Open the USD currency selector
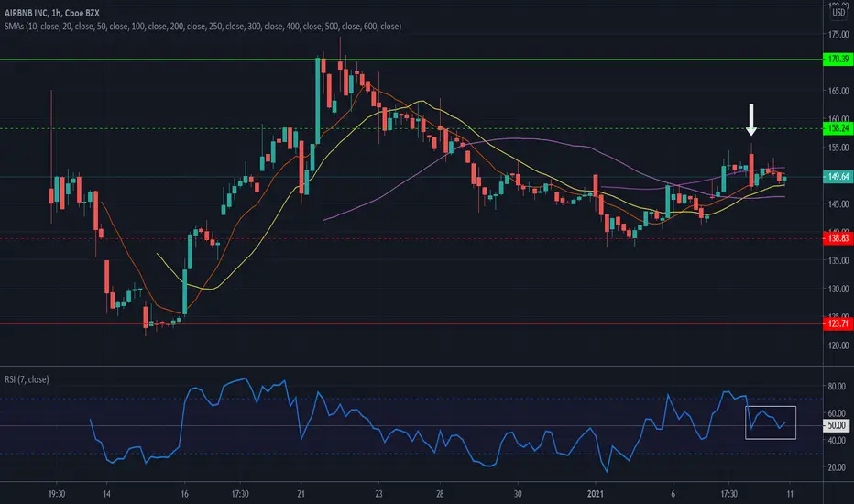The height and width of the screenshot is (504, 854). point(838,12)
